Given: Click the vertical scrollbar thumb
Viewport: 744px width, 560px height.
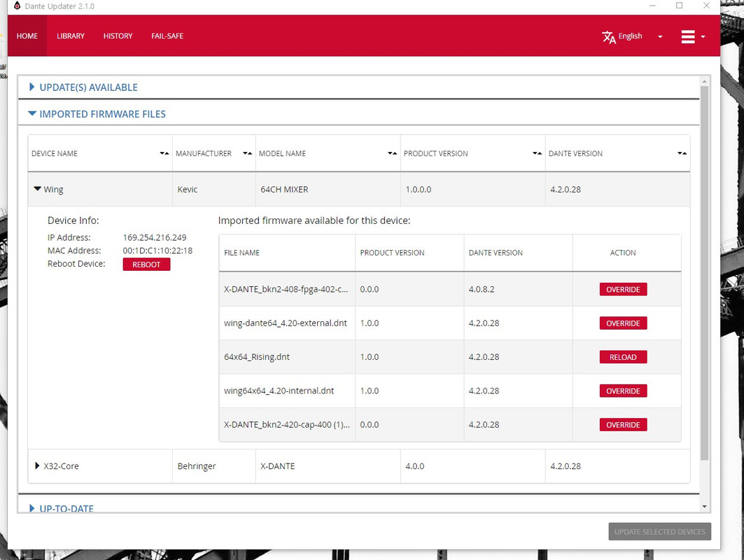Looking at the screenshot, I should point(705,273).
